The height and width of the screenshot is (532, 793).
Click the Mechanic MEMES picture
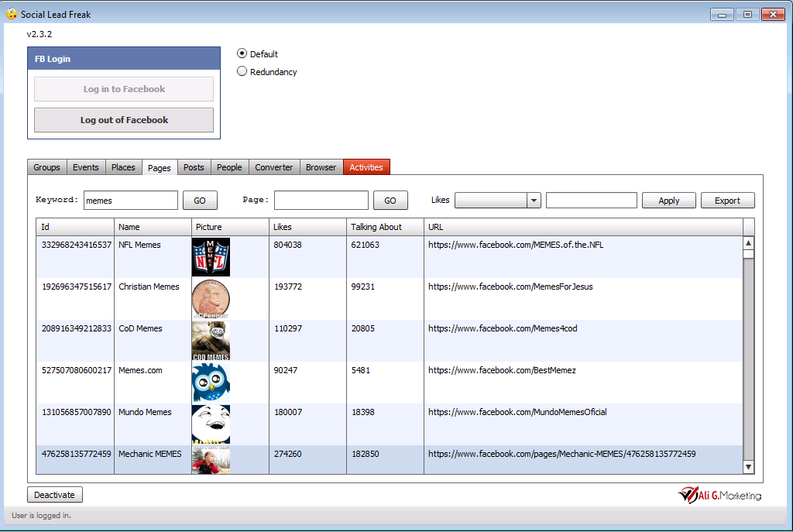211,460
